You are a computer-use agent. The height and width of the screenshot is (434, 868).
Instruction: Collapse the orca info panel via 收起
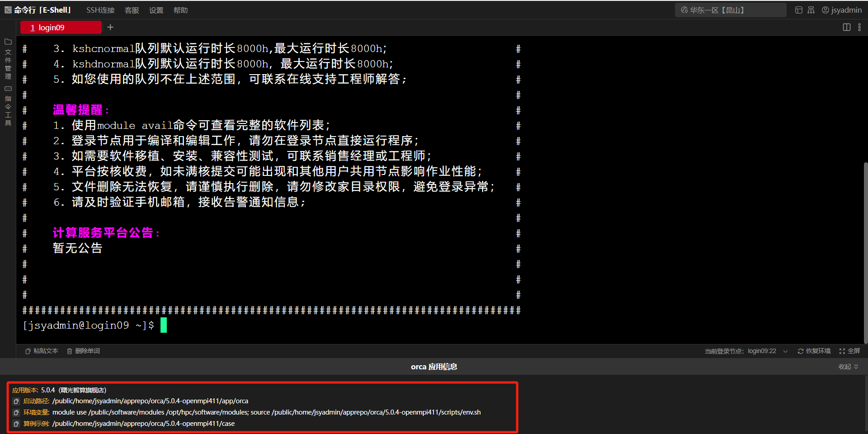pos(848,367)
